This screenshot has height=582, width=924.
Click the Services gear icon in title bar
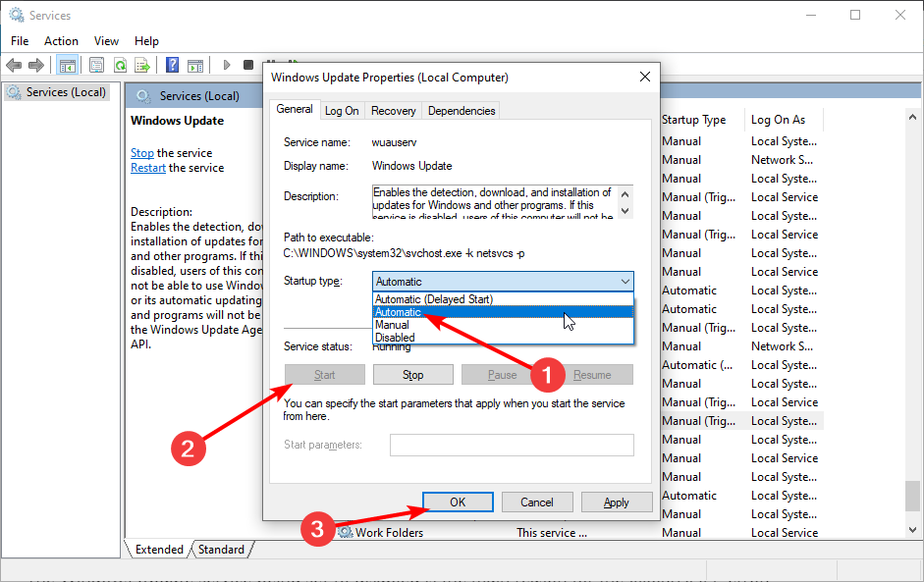coord(17,15)
